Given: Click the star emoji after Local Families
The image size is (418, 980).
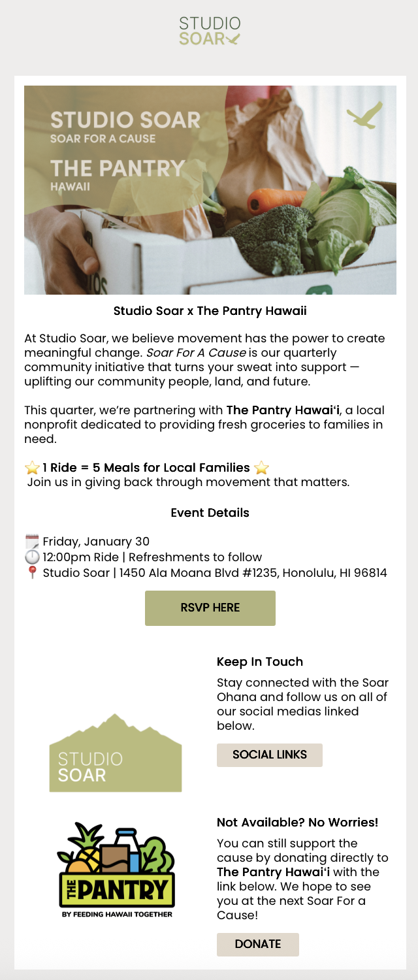Looking at the screenshot, I should 261,468.
